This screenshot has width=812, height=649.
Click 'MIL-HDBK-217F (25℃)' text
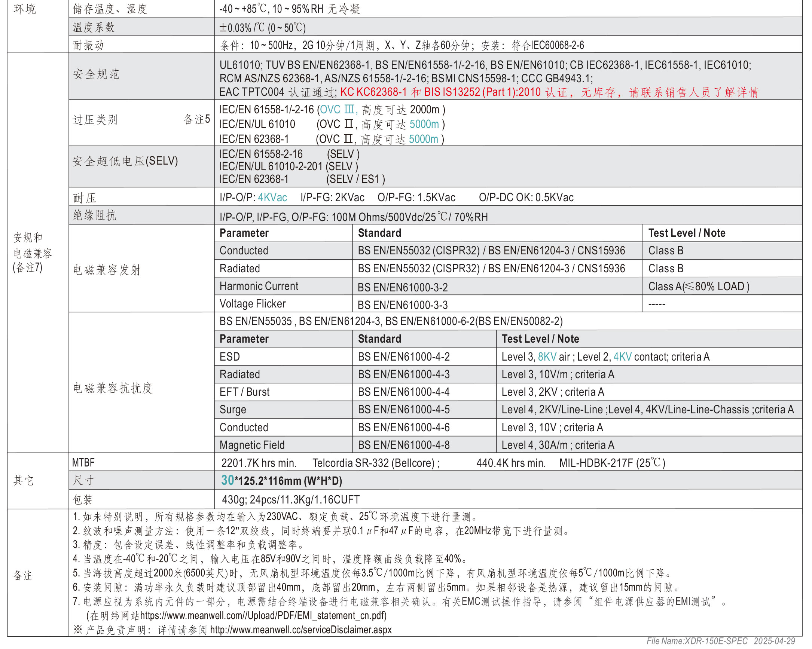point(612,463)
